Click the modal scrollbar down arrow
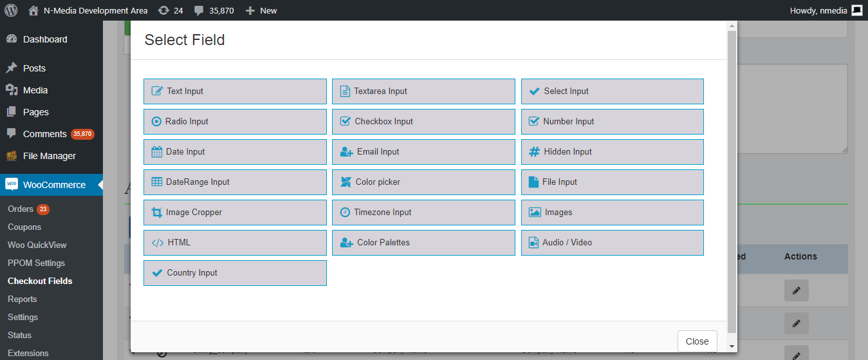The image size is (868, 360). point(732,346)
